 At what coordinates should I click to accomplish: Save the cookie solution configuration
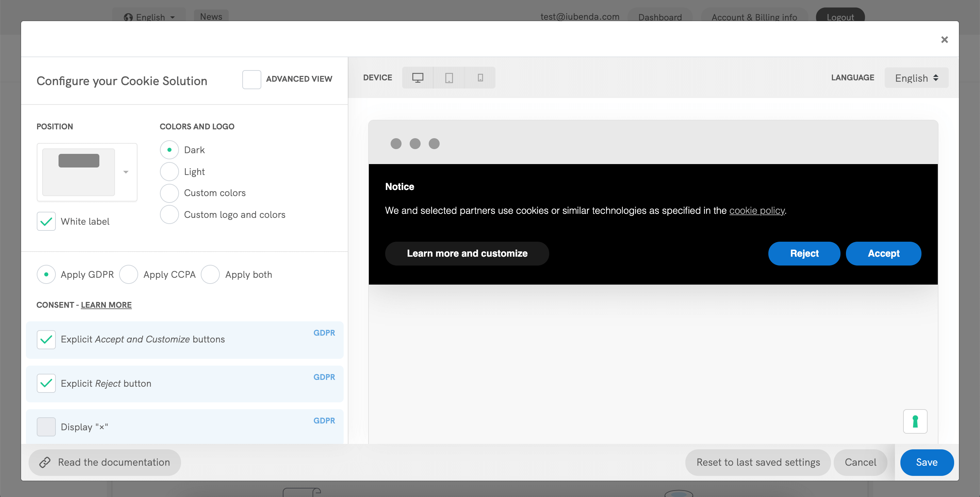click(x=927, y=462)
